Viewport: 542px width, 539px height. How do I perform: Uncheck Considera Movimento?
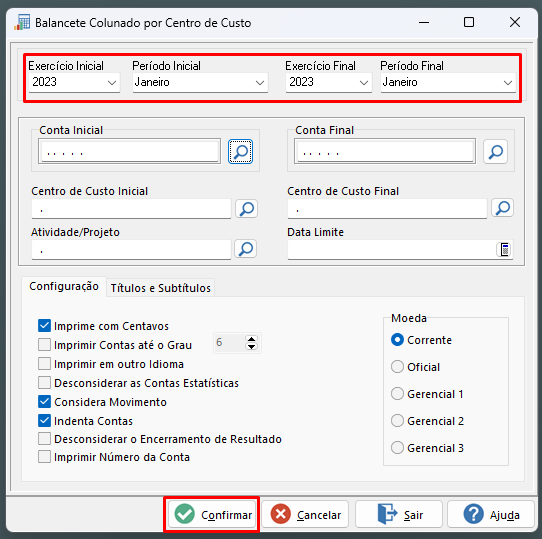coord(44,402)
